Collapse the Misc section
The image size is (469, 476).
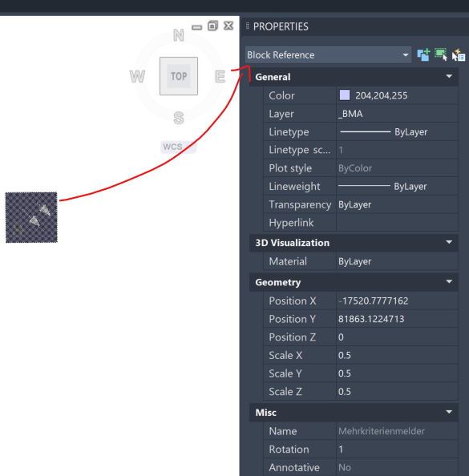pos(449,412)
